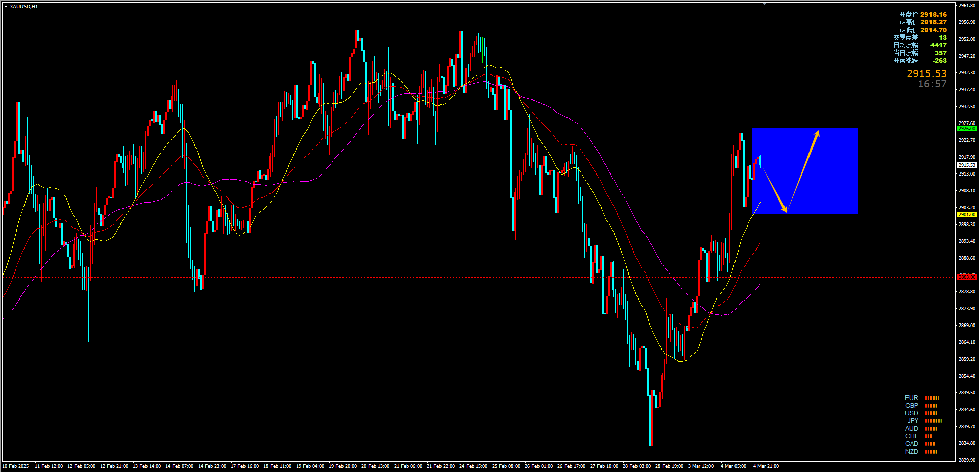This screenshot has width=980, height=473.
Task: Click the 3 Mar 12:00 time label
Action: coord(701,466)
